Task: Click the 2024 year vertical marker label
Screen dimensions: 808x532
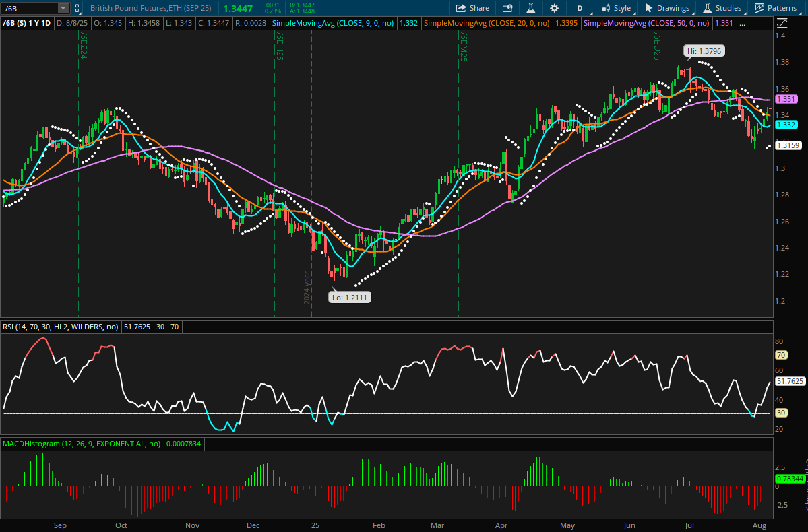Action: point(307,288)
